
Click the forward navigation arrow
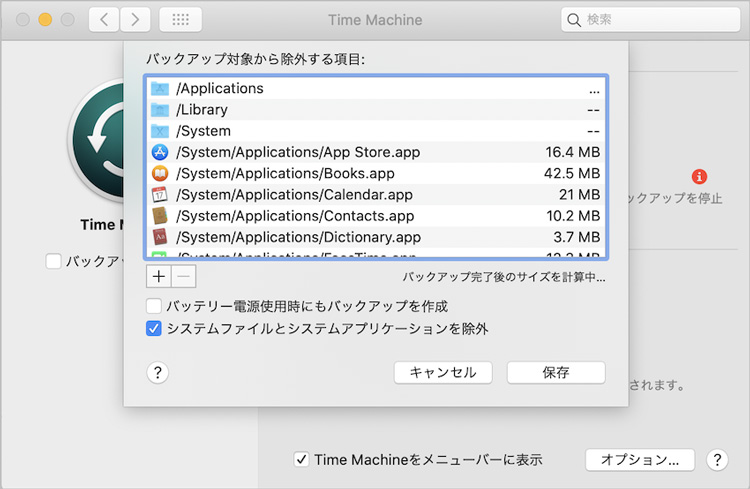coord(135,20)
